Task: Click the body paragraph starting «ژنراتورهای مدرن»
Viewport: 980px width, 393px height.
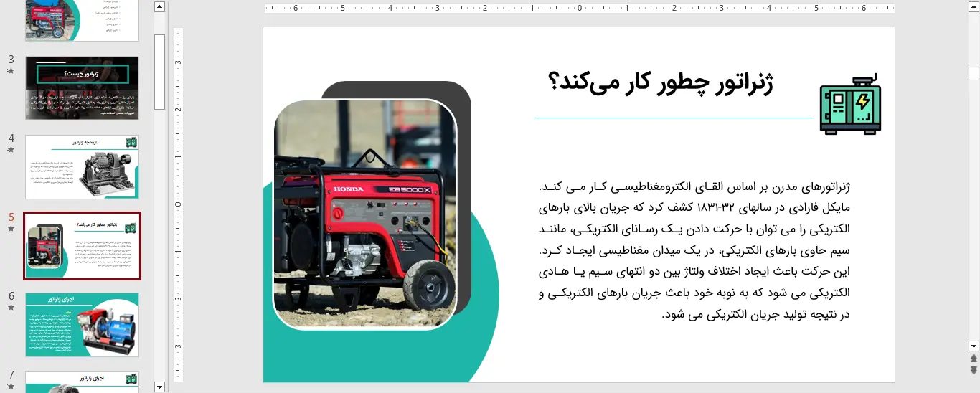Action: pyautogui.click(x=694, y=250)
